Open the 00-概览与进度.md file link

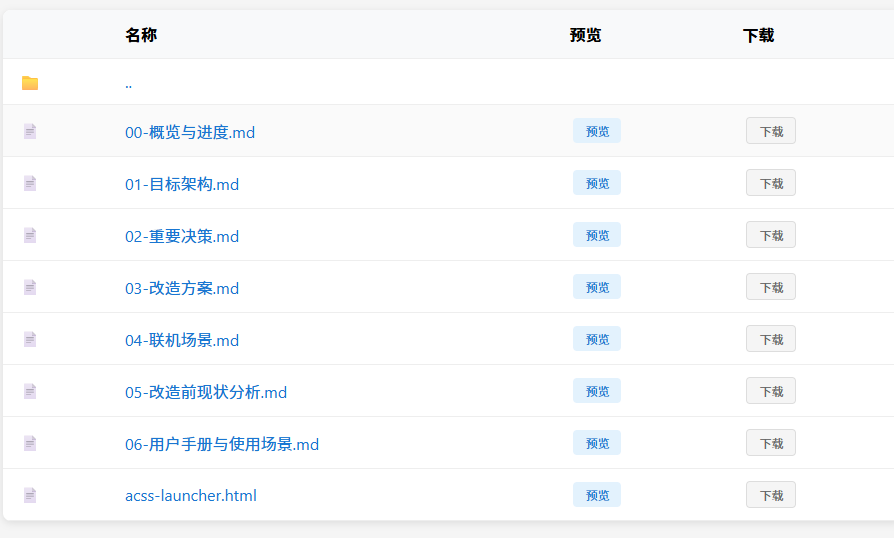(190, 132)
